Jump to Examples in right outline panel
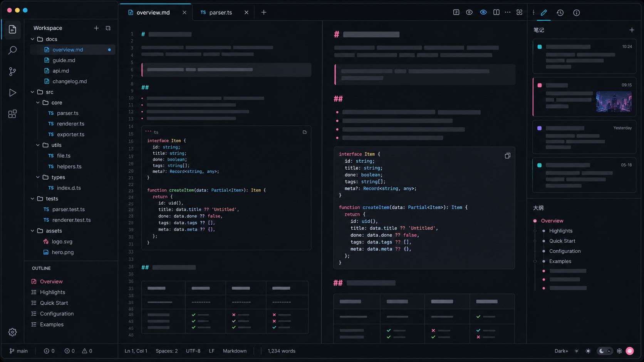The width and height of the screenshot is (644, 362). tap(560, 261)
